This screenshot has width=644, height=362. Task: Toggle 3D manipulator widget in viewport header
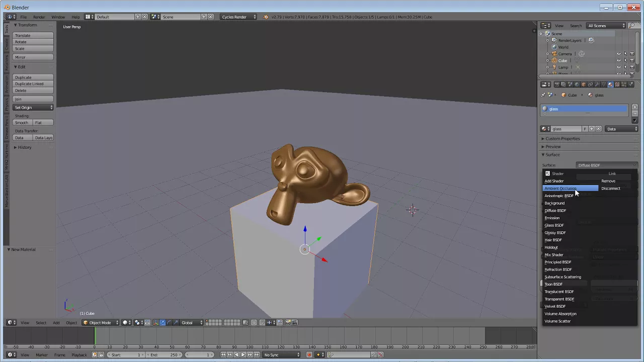tap(155, 322)
